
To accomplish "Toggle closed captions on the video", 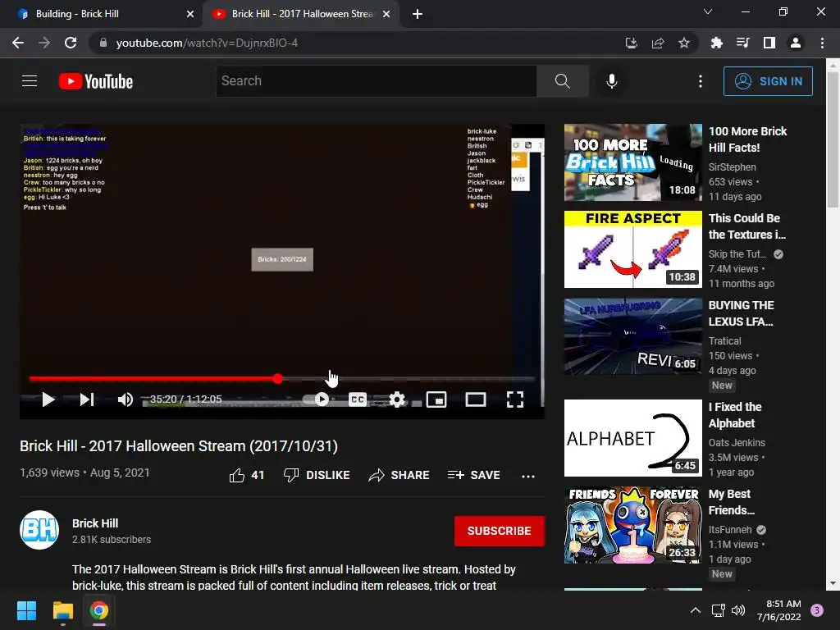I will point(358,399).
